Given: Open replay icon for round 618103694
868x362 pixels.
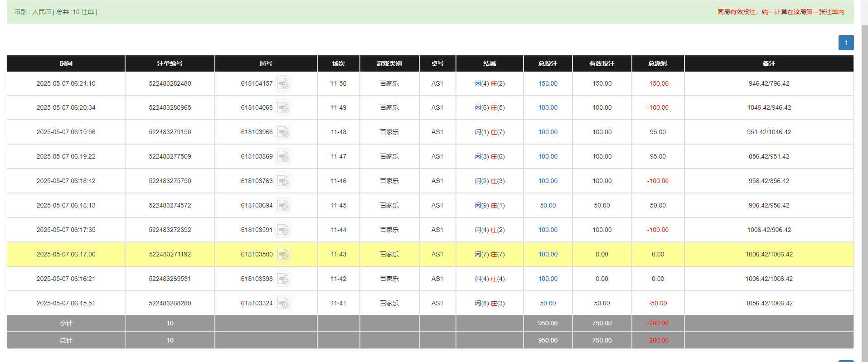Looking at the screenshot, I should point(283,206).
